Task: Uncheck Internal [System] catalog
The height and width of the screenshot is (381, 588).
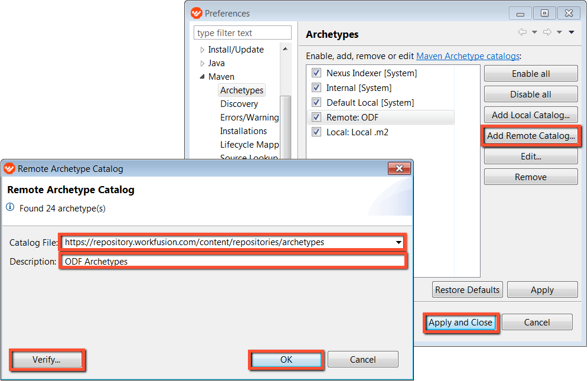Action: [316, 87]
